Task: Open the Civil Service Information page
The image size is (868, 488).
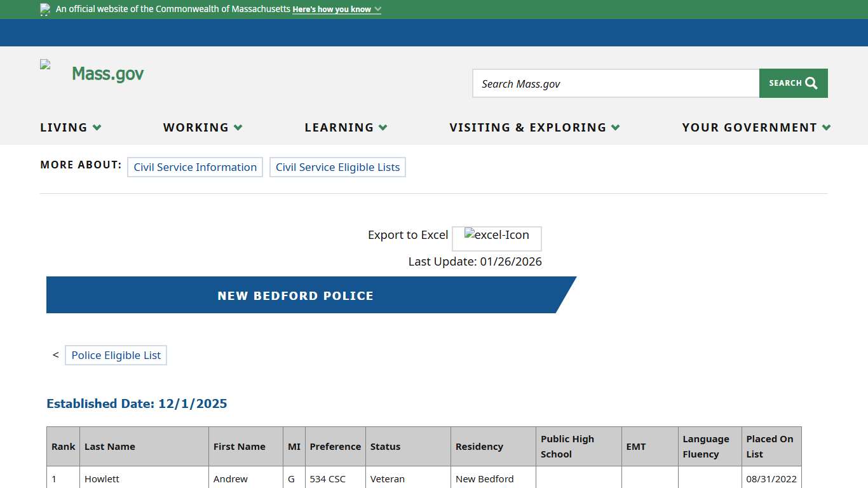Action: point(194,167)
